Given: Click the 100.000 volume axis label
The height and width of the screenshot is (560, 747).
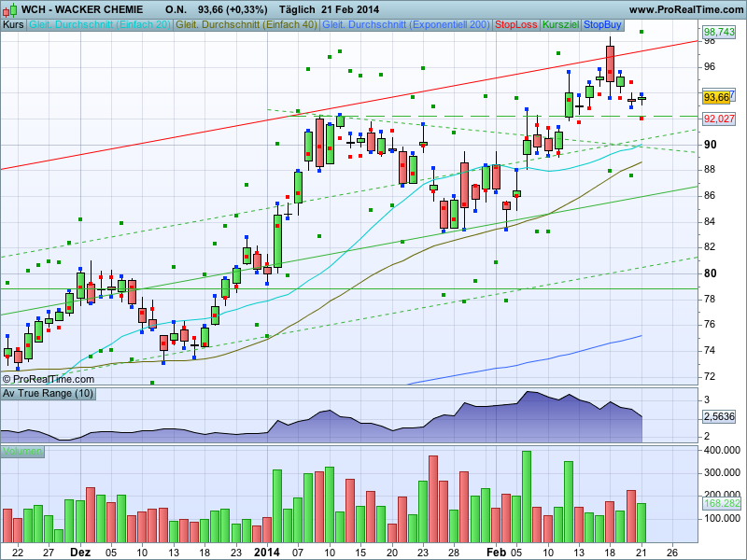Looking at the screenshot, I should [x=722, y=518].
